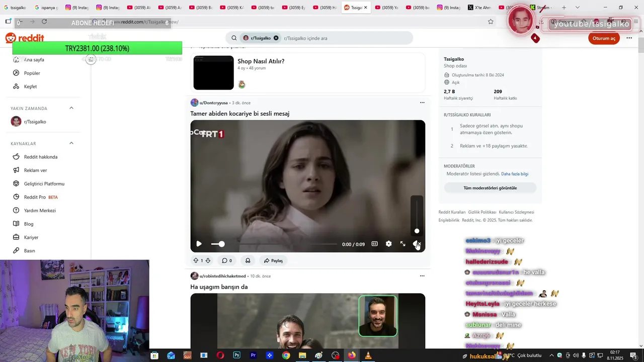The image size is (644, 362).
Task: Open the Shop Nasıl Atılır? post
Action: click(x=261, y=61)
